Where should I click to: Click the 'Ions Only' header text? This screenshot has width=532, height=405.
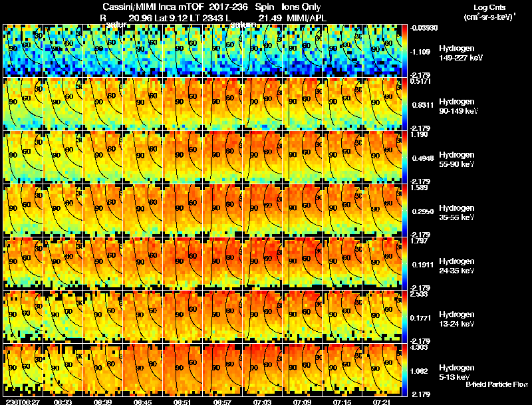(x=301, y=7)
